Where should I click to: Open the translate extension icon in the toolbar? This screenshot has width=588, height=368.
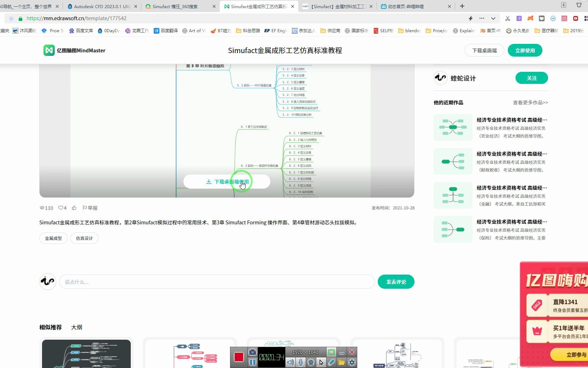click(x=519, y=18)
